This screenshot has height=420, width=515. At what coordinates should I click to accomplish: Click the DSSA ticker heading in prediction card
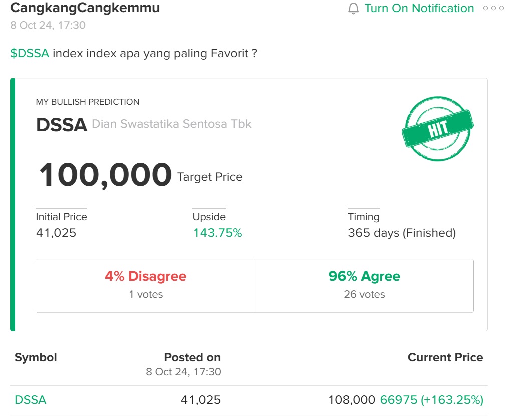click(62, 125)
